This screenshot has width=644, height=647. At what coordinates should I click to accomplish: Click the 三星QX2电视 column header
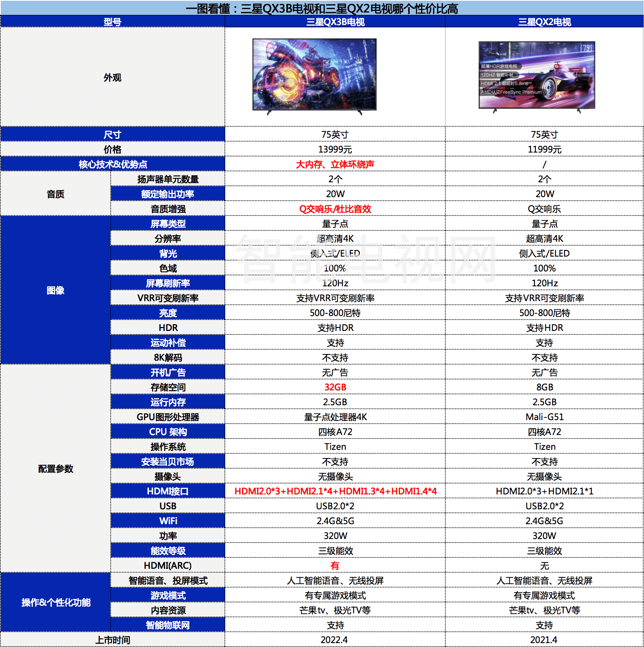tap(544, 22)
